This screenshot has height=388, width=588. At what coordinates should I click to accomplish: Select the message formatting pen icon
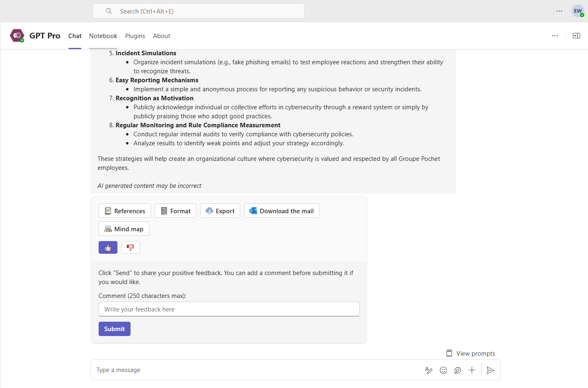pyautogui.click(x=428, y=370)
